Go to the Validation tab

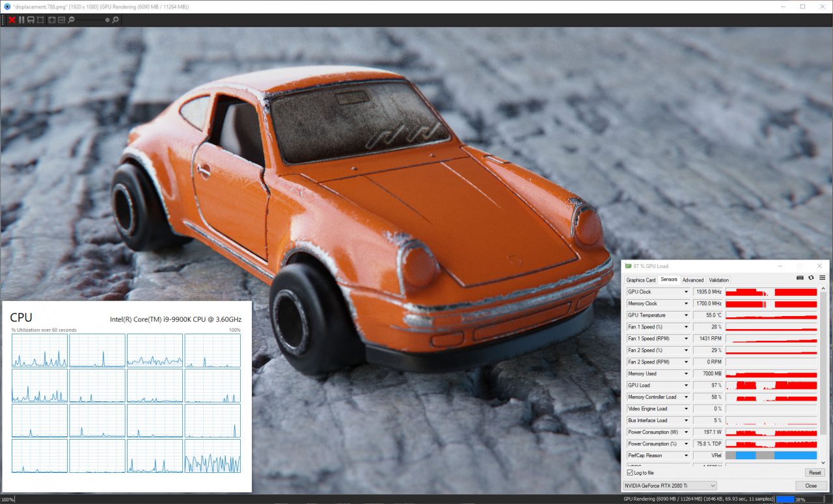(718, 280)
